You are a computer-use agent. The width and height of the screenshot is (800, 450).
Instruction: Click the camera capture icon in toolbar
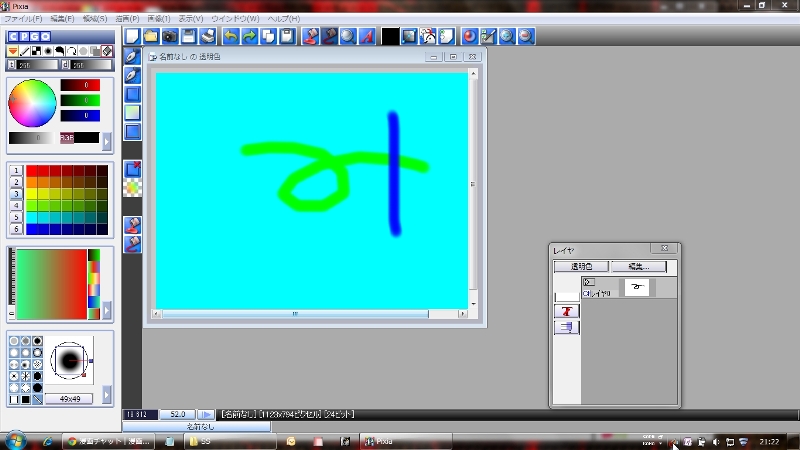pyautogui.click(x=169, y=36)
